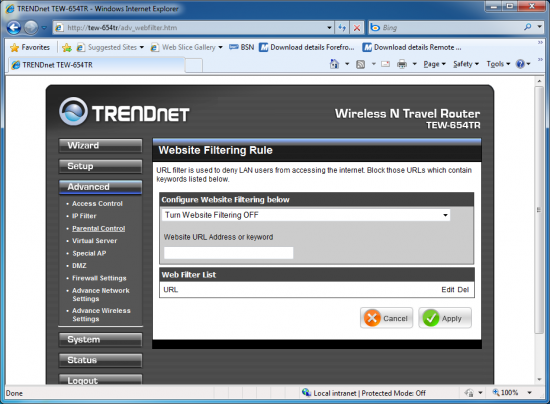Viewport: 550px width, 404px height.
Task: Open the Status menu section
Action: click(100, 361)
